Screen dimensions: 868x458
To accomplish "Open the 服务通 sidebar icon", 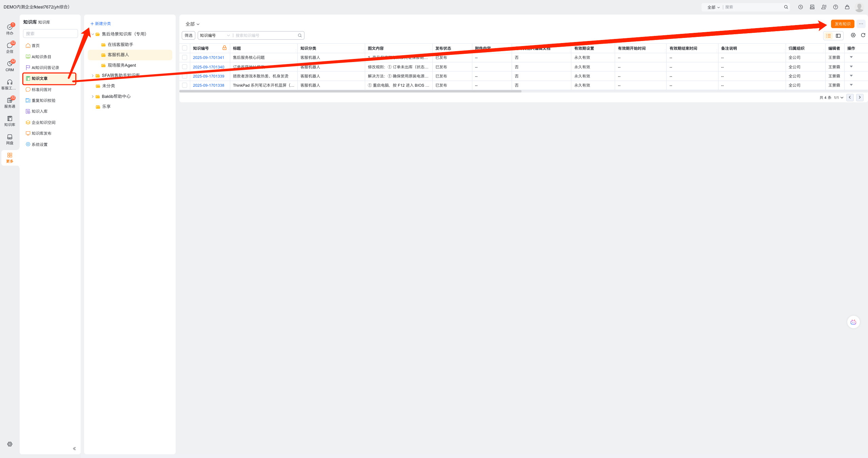I will pyautogui.click(x=9, y=103).
